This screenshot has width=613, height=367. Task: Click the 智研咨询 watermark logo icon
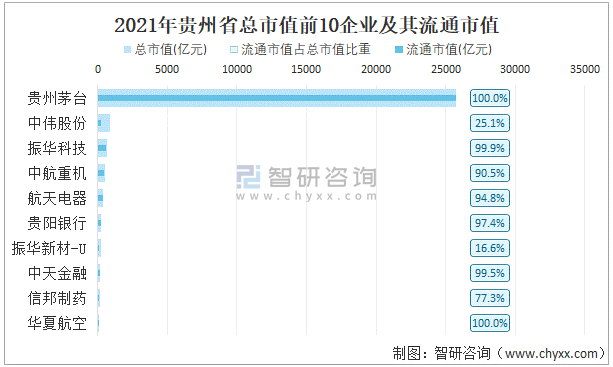click(248, 177)
